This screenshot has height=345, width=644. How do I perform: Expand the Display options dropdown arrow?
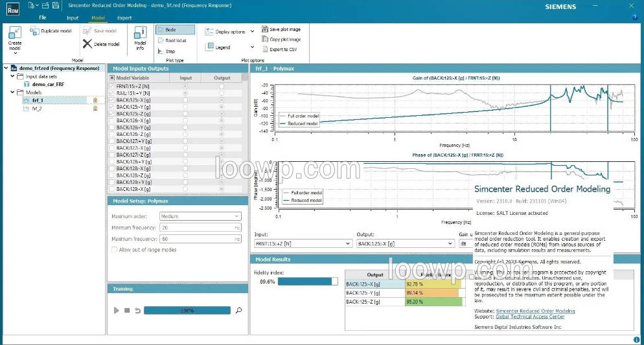pyautogui.click(x=252, y=32)
